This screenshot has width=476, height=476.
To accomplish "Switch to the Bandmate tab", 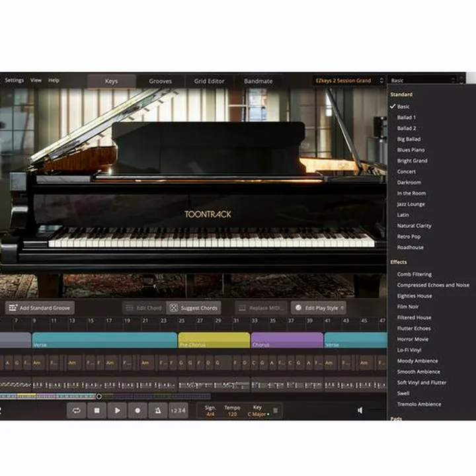I will pyautogui.click(x=258, y=81).
